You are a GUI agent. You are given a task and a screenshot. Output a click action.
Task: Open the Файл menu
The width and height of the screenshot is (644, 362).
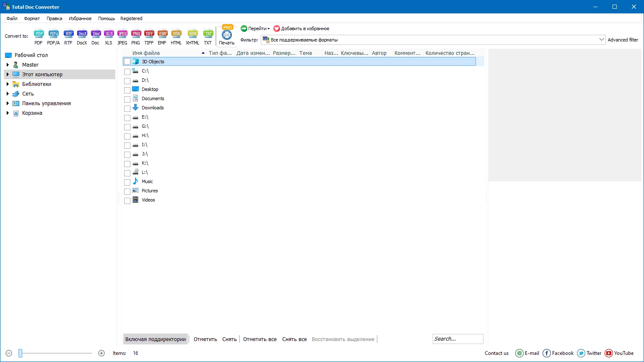click(12, 18)
